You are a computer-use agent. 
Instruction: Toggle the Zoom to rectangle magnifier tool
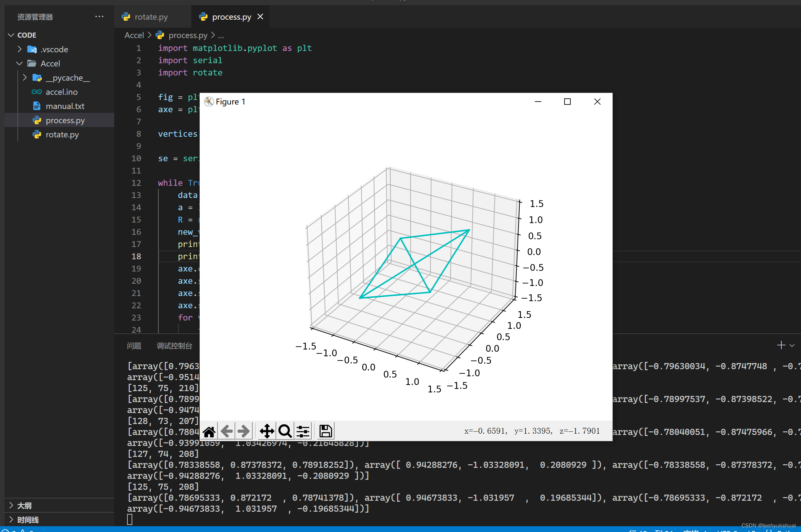click(x=285, y=432)
